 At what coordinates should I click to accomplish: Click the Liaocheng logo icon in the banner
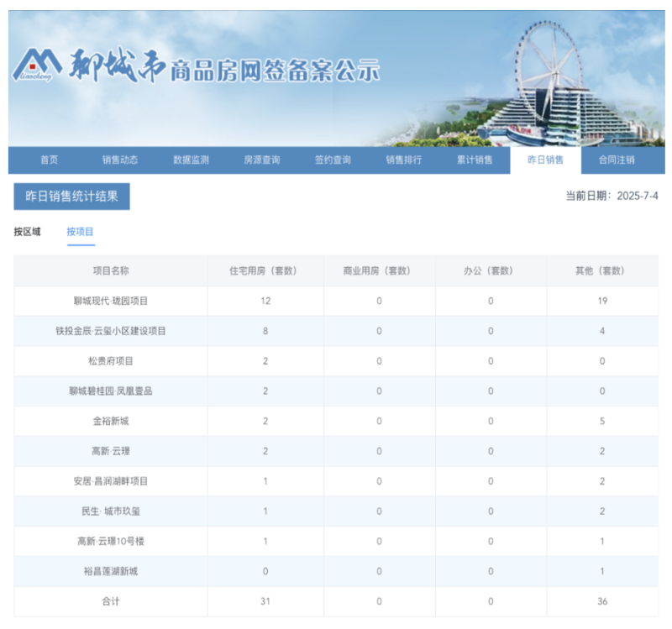pos(46,63)
